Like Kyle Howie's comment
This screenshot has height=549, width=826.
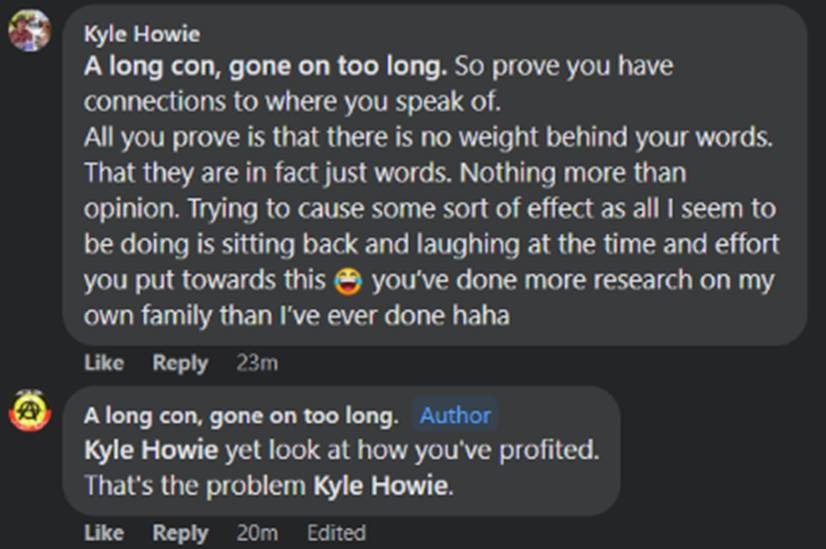point(104,363)
